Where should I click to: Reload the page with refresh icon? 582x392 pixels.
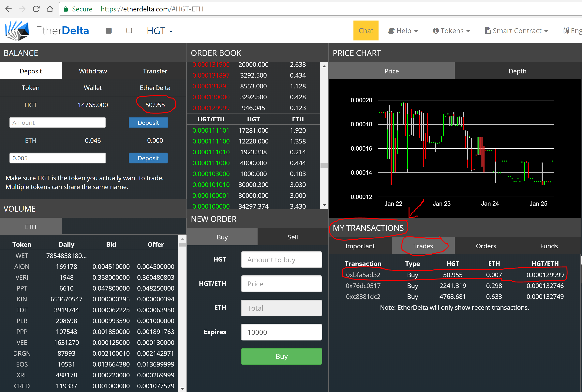pos(36,9)
